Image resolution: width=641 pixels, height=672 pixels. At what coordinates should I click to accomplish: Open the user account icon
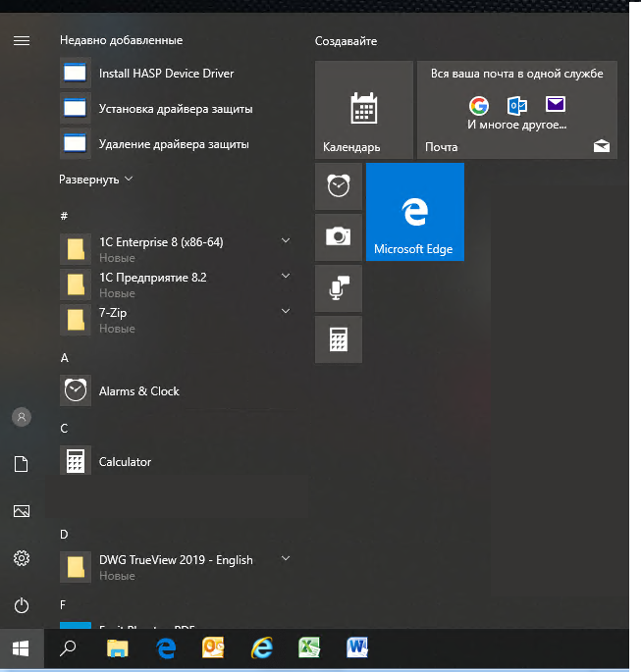pyautogui.click(x=22, y=417)
